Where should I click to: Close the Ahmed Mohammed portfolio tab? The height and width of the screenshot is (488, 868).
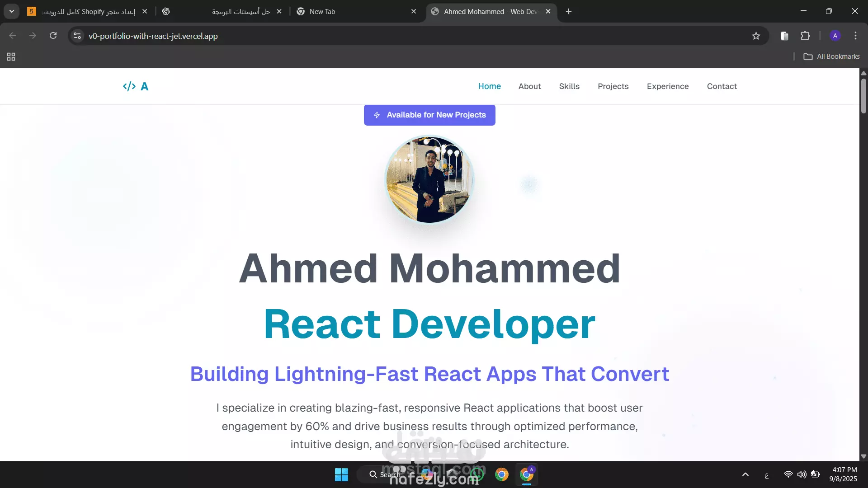coord(548,11)
